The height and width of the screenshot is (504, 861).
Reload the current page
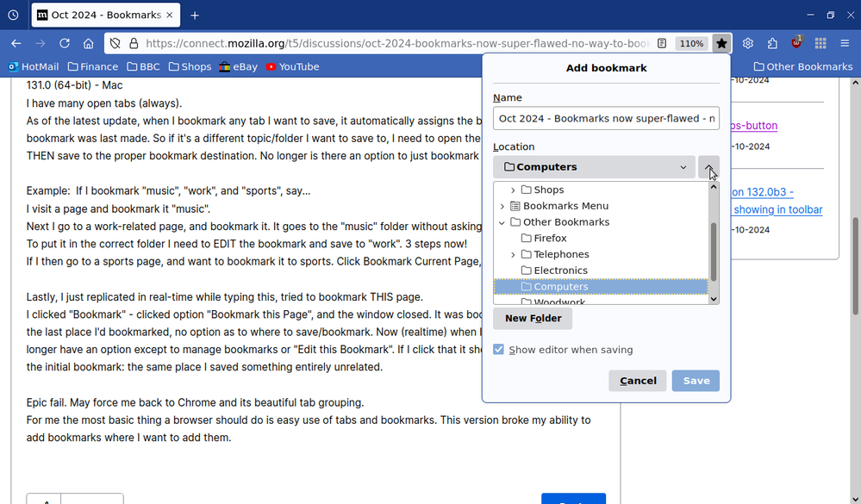tap(65, 43)
